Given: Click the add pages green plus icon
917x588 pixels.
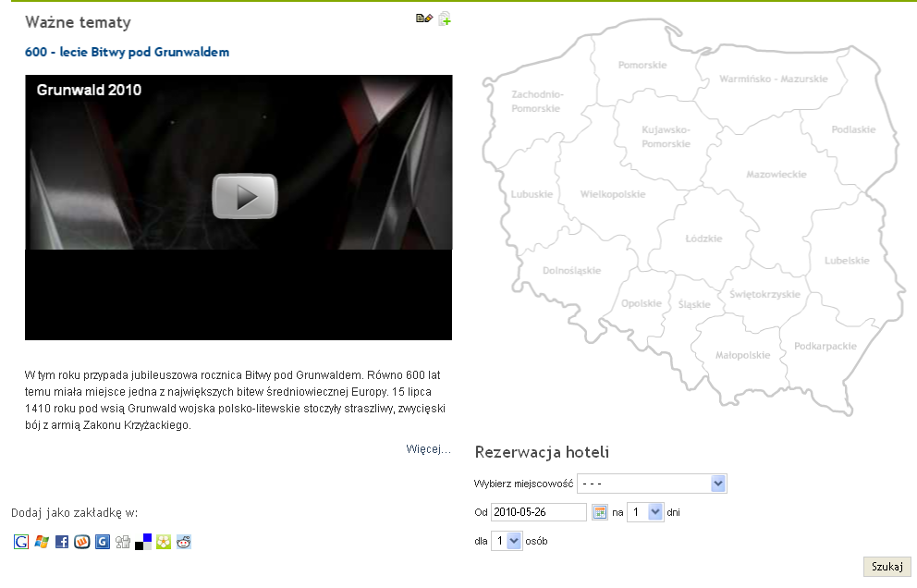Looking at the screenshot, I should (445, 18).
